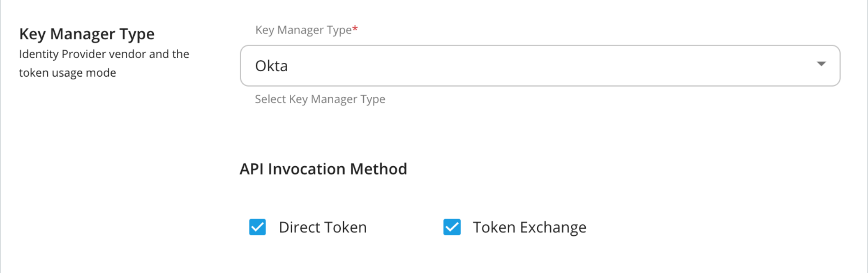Click the API Invocation Method heading

pyautogui.click(x=323, y=169)
